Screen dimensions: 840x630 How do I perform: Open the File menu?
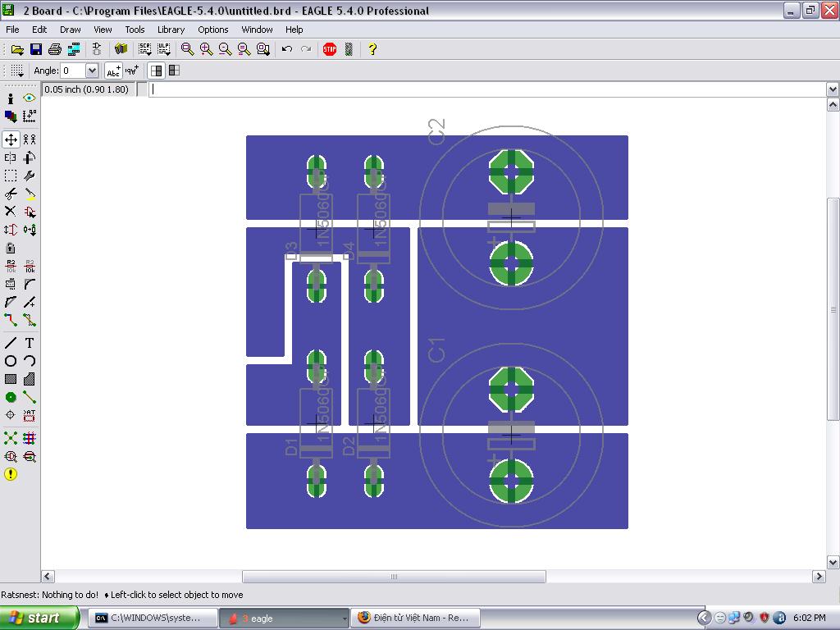pos(12,30)
